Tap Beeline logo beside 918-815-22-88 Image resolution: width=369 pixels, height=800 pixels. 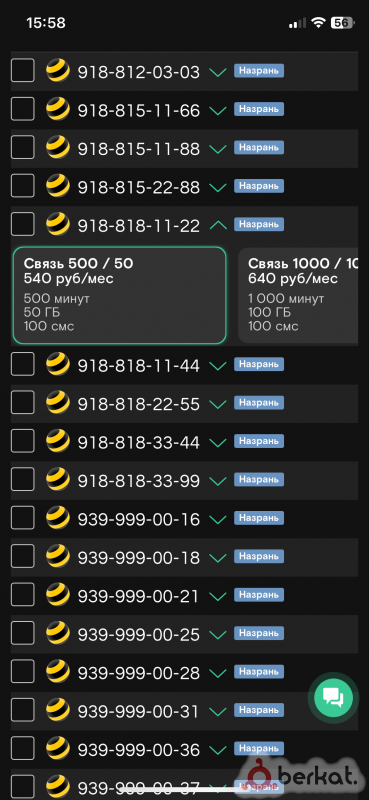tap(58, 186)
